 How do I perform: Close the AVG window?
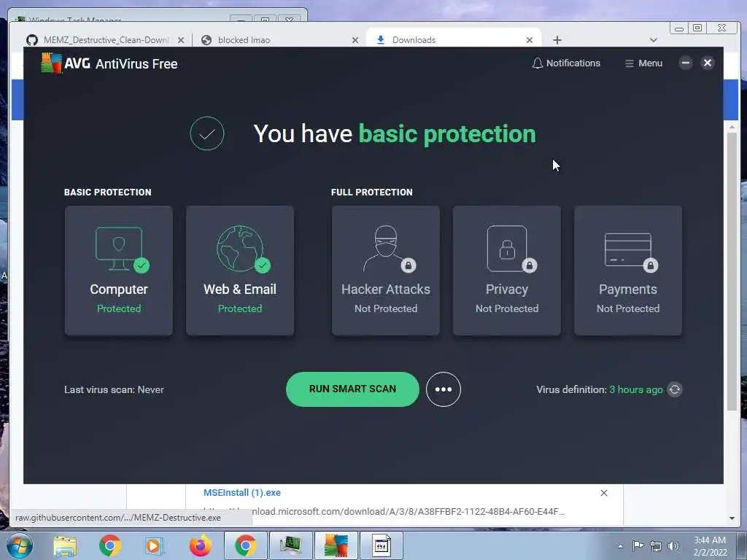(708, 63)
